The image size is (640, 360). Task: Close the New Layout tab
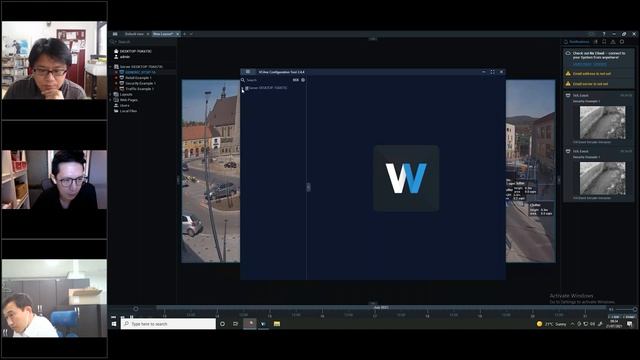click(178, 34)
